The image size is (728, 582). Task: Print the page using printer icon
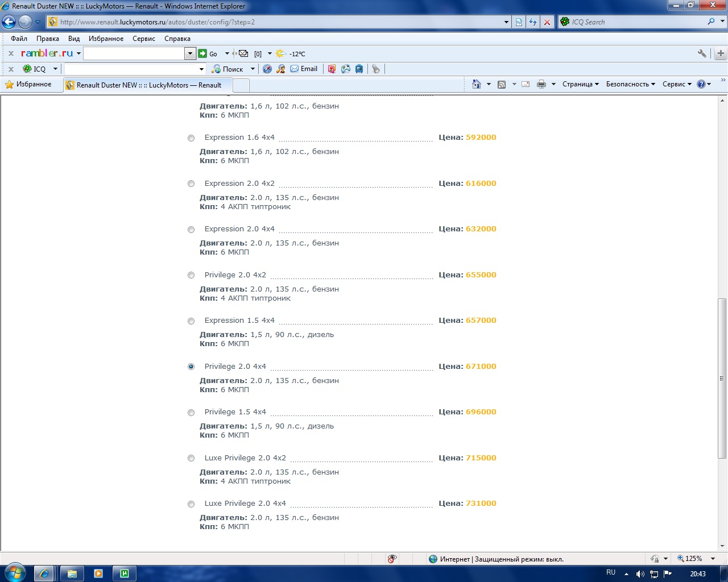point(541,84)
